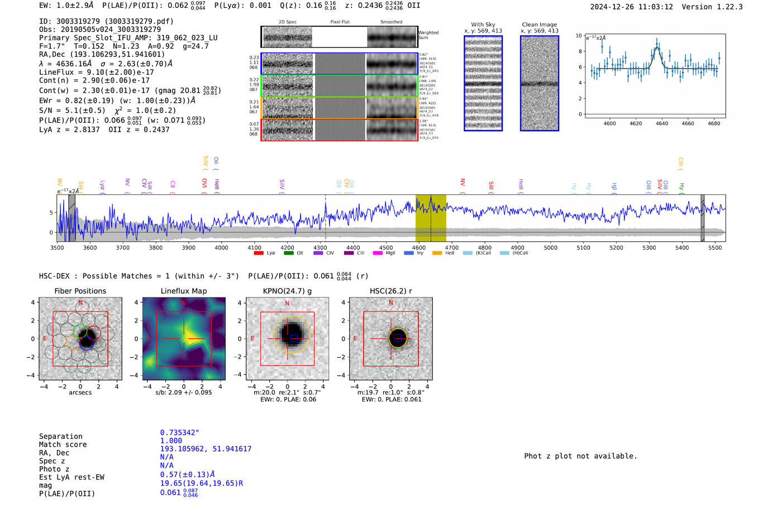Click the yellow highlighted band in spectrum
Screen dimensions: 782x532
click(x=431, y=218)
